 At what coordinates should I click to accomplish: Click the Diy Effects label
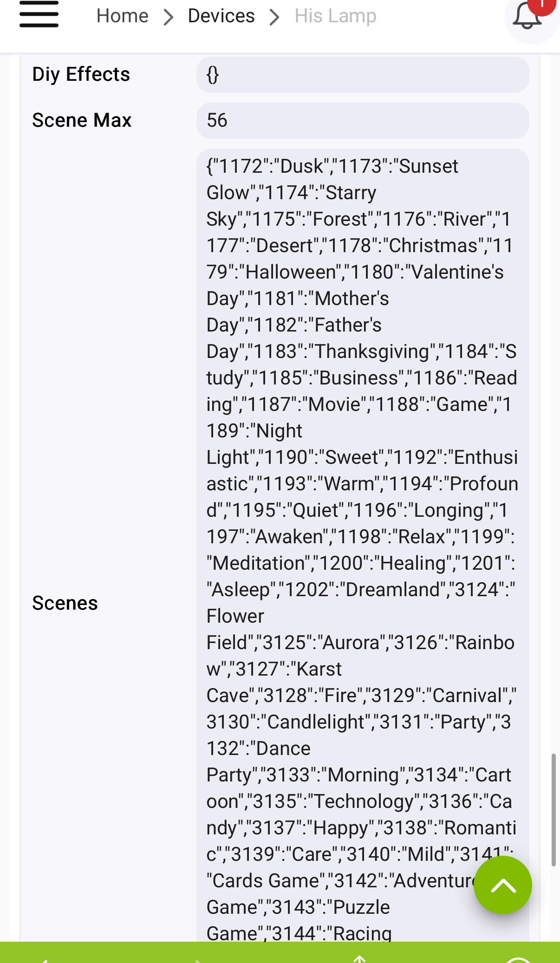click(x=81, y=75)
